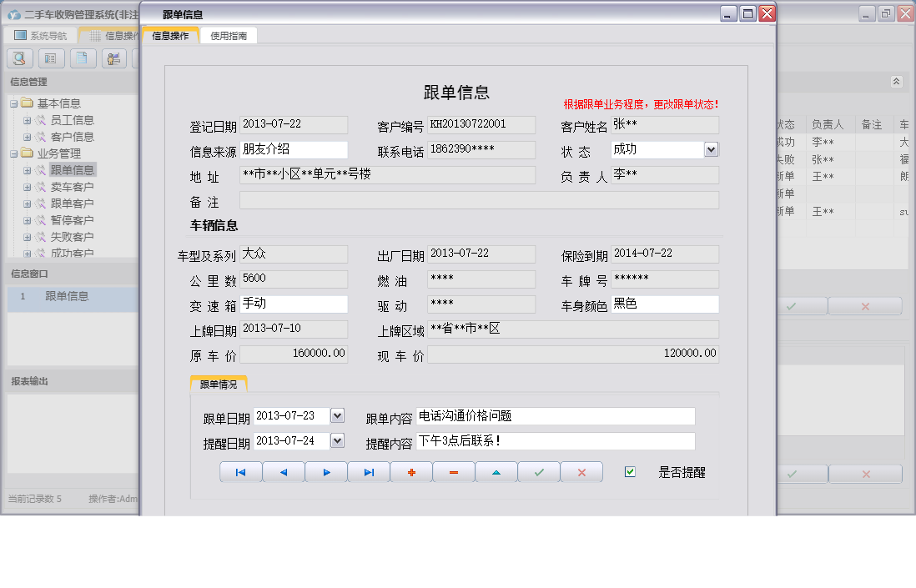Open the 提醒日期 date picker dropdown
916x588 pixels.
(x=338, y=440)
